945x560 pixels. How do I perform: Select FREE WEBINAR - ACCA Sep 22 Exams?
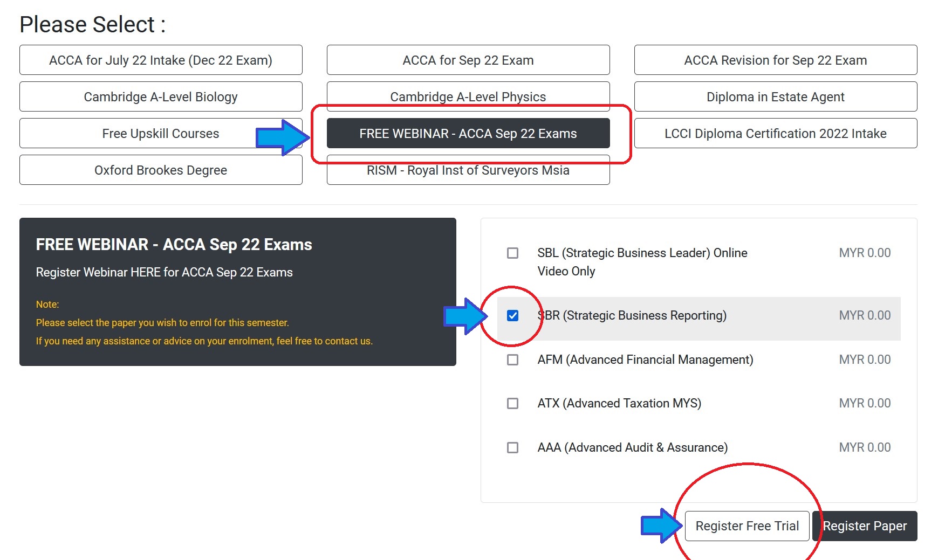[x=468, y=133]
